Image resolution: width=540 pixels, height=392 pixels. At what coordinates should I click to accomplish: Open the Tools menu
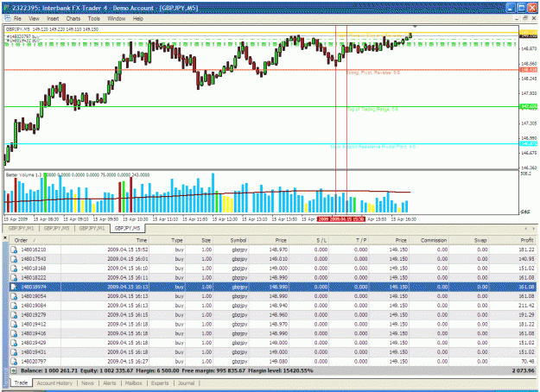93,19
